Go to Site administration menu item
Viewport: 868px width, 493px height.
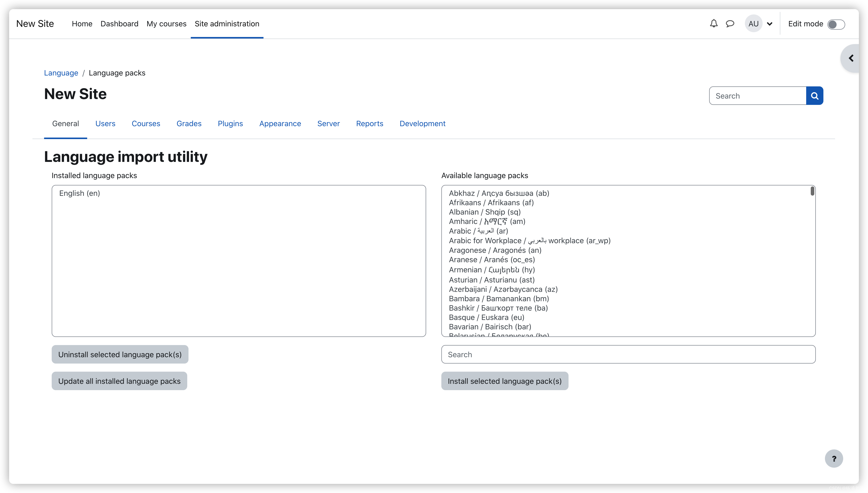click(x=227, y=24)
